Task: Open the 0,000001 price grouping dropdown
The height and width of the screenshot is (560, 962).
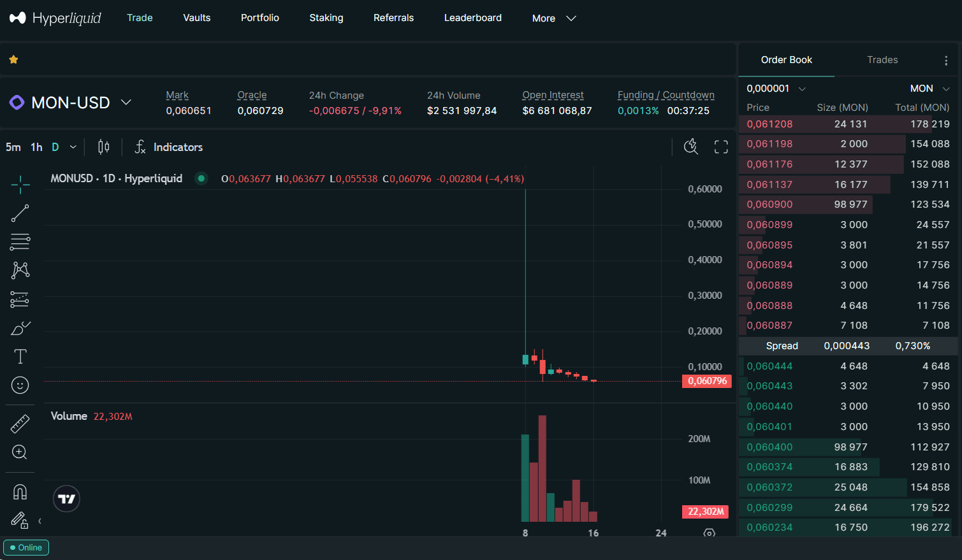Action: [776, 89]
